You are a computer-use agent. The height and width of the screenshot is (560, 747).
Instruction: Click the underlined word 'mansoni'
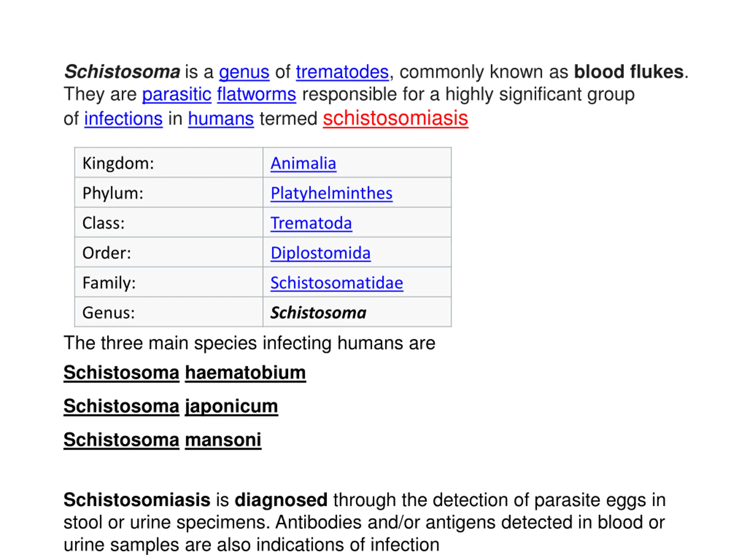pos(223,440)
